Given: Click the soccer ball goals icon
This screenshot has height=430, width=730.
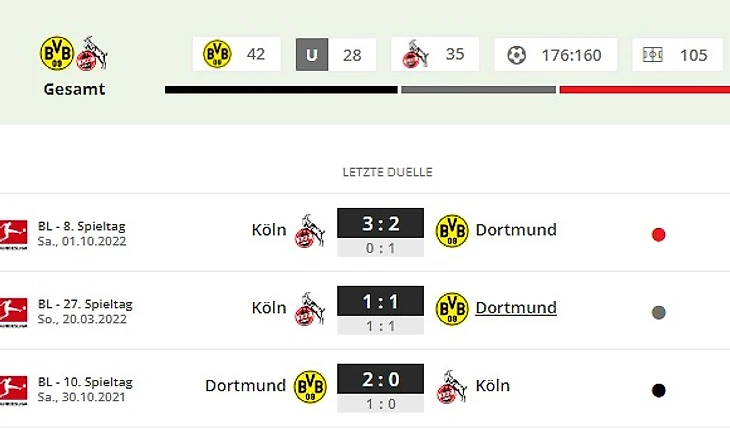Looking at the screenshot, I should 516,55.
